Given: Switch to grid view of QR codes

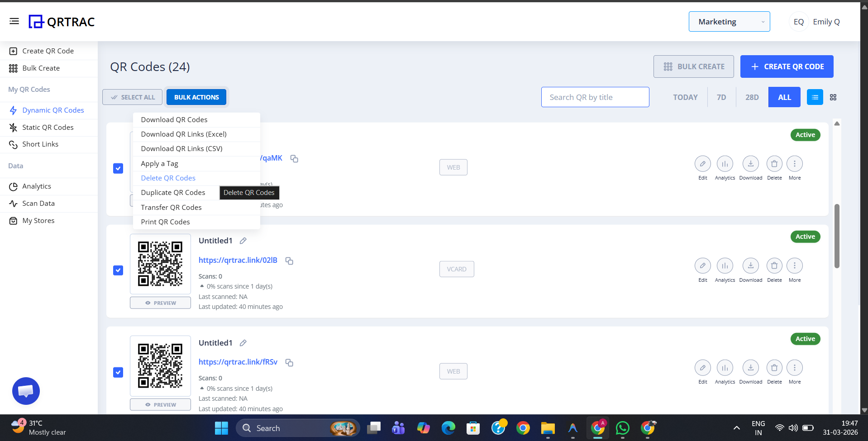Looking at the screenshot, I should pos(834,97).
